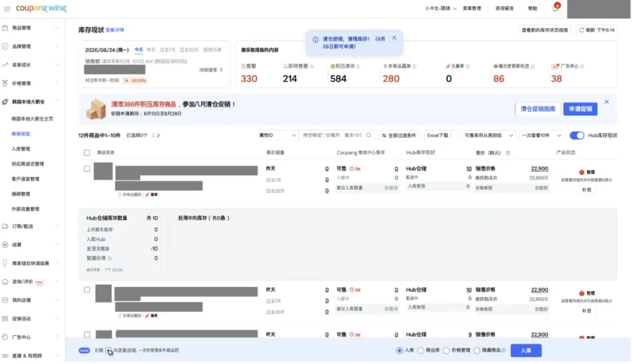This screenshot has height=364, width=632.
Task: Open 入库管理 in the sidebar submenu
Action: tap(21, 149)
